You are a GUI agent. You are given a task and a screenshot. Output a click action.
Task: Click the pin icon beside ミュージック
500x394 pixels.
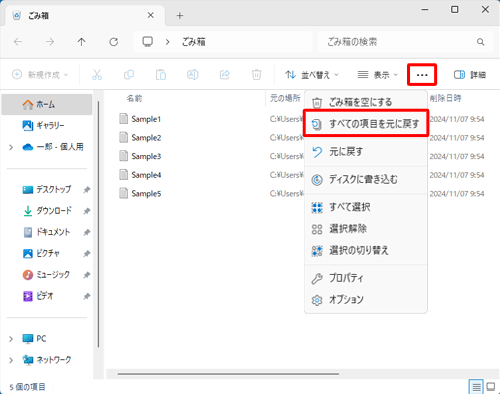click(x=87, y=275)
